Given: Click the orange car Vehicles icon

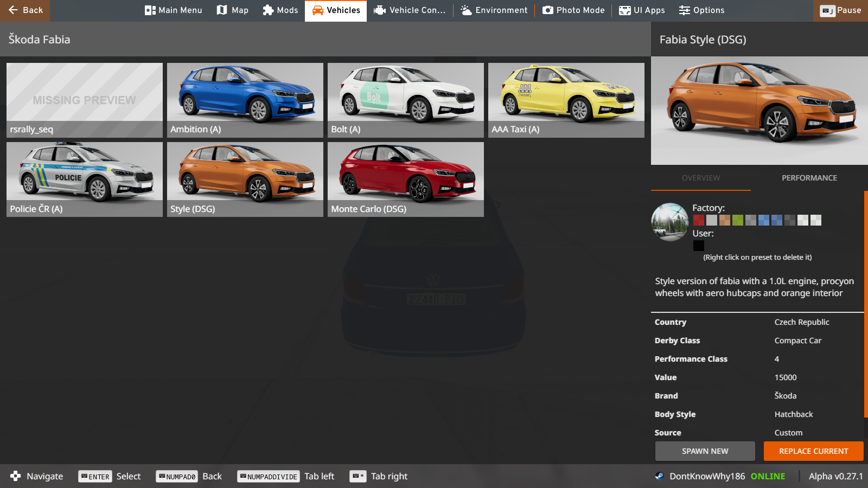Looking at the screenshot, I should coord(318,10).
